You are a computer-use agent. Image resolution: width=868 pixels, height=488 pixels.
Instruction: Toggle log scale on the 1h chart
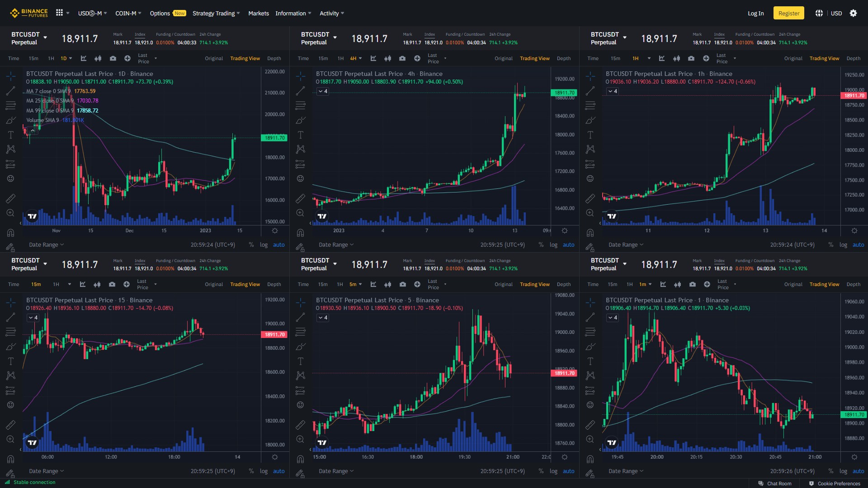[x=843, y=244]
